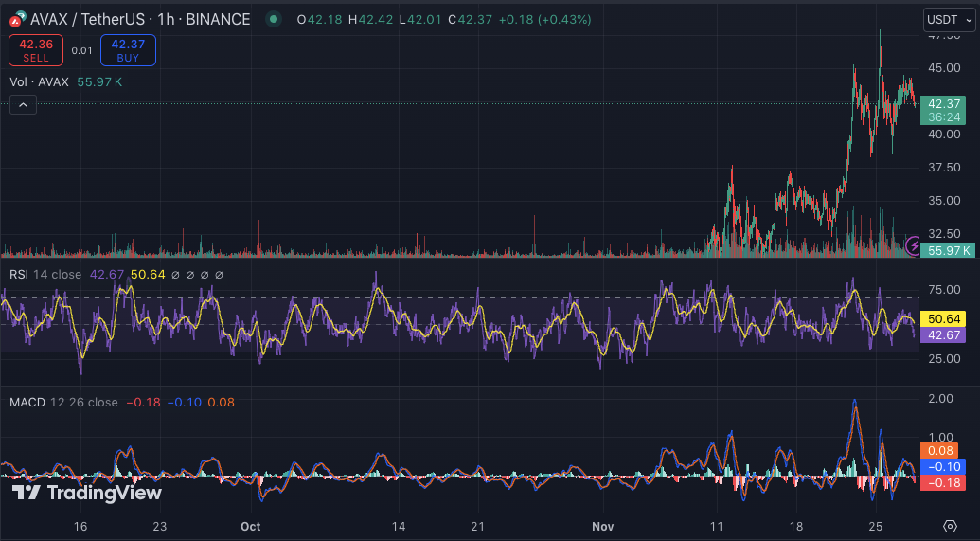980x541 pixels.
Task: Open chart settings gear icon
Action: coord(950,526)
